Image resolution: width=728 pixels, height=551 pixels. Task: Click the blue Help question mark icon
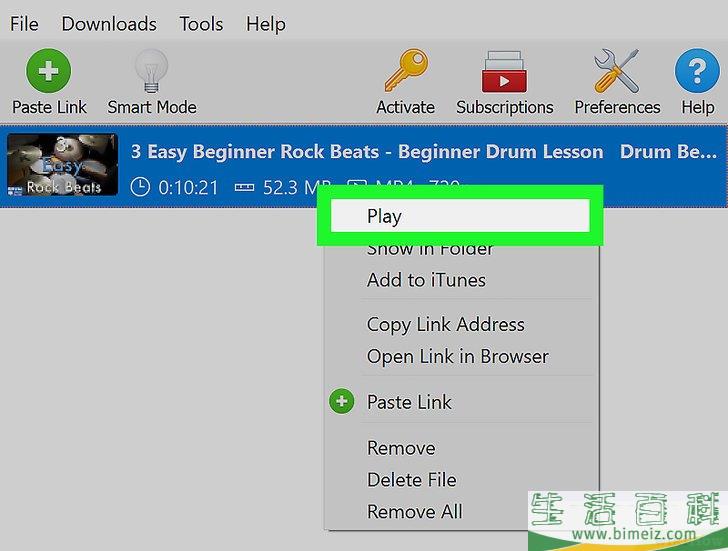697,72
